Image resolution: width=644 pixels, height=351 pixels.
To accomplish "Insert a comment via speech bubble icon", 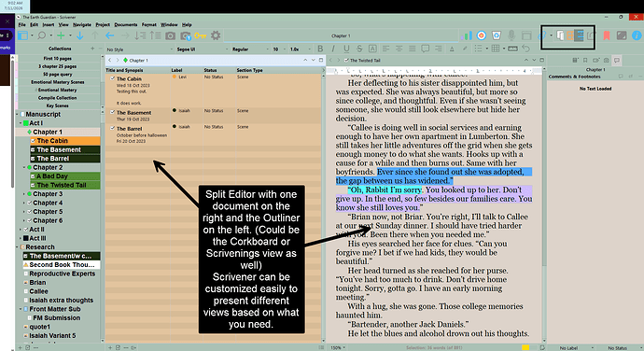I will 425,49.
